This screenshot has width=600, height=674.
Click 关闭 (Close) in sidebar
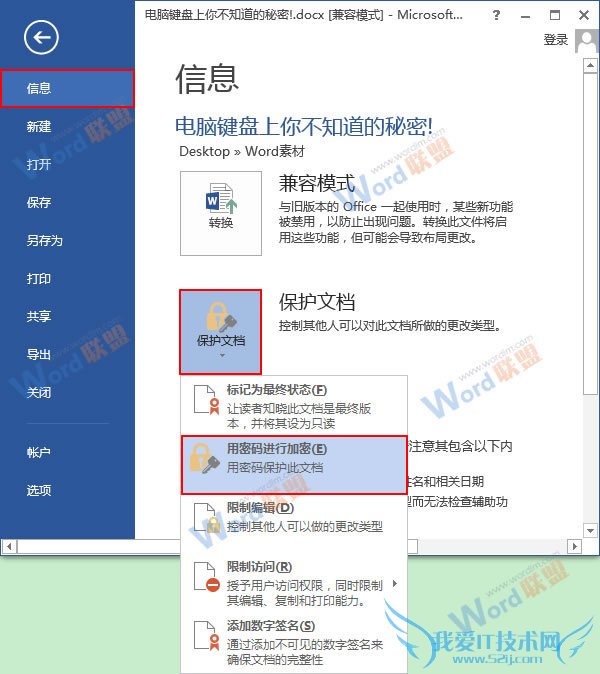(x=67, y=392)
